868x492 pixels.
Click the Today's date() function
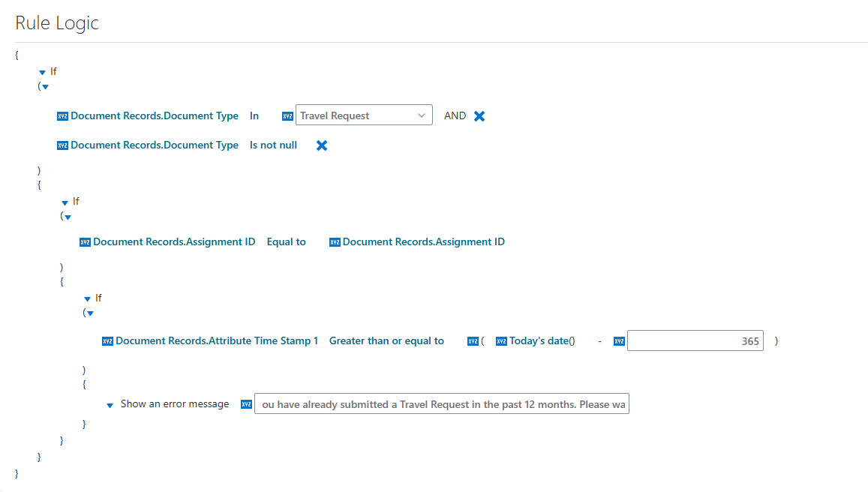click(542, 341)
